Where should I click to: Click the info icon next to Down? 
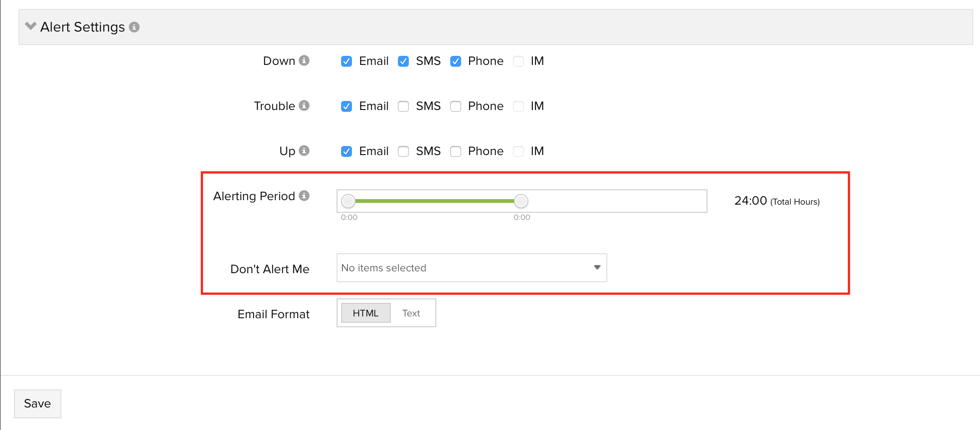(305, 60)
